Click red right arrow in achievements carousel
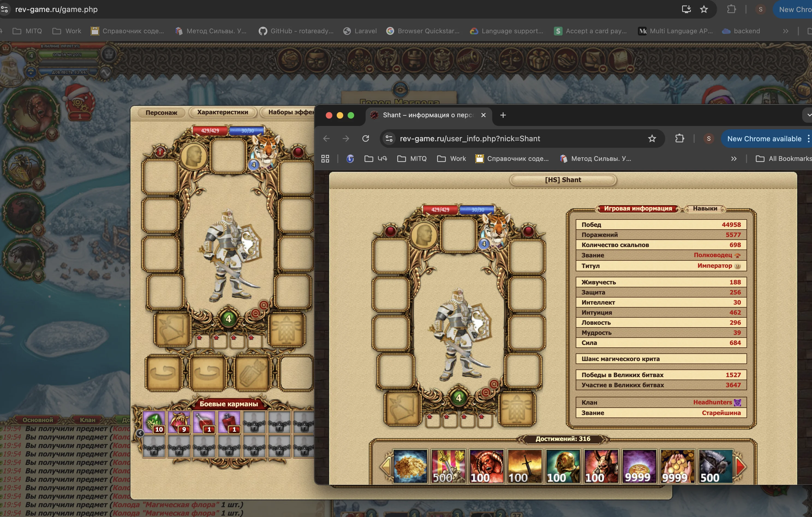The width and height of the screenshot is (812, 517). (741, 467)
